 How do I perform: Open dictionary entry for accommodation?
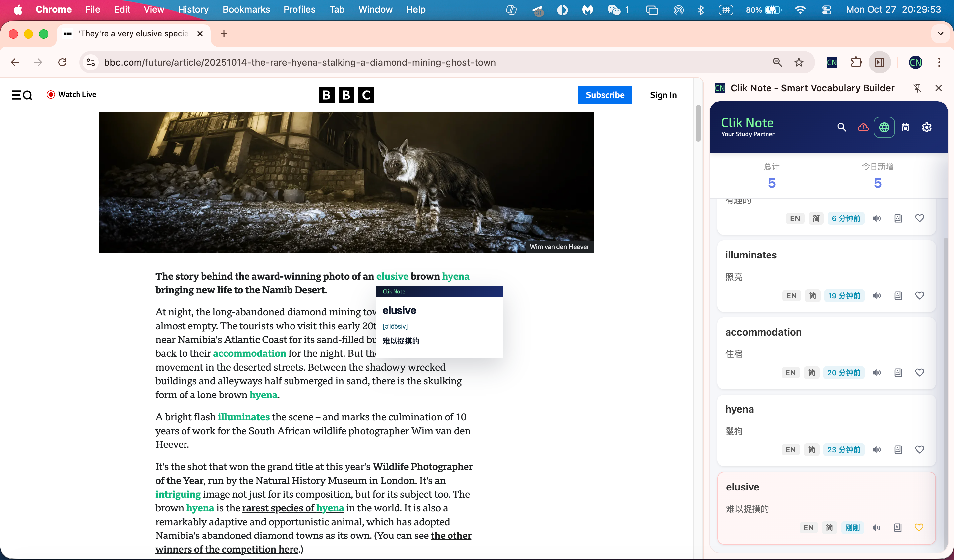[898, 372]
